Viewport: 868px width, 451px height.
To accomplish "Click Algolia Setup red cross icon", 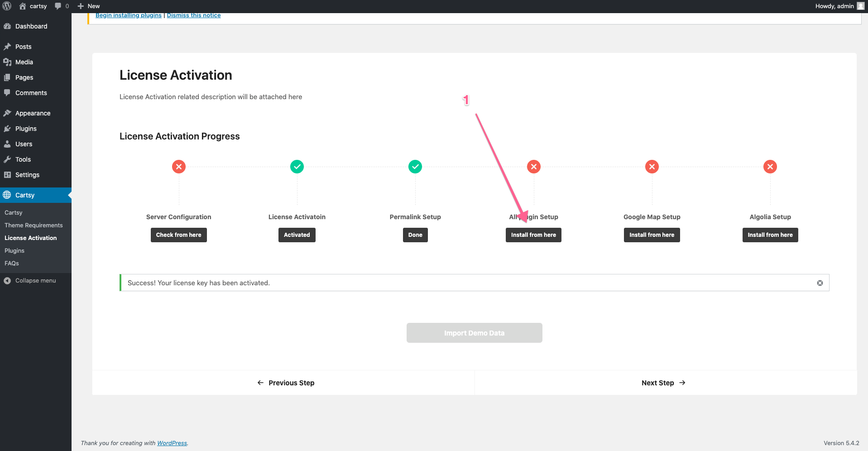I will (x=770, y=167).
